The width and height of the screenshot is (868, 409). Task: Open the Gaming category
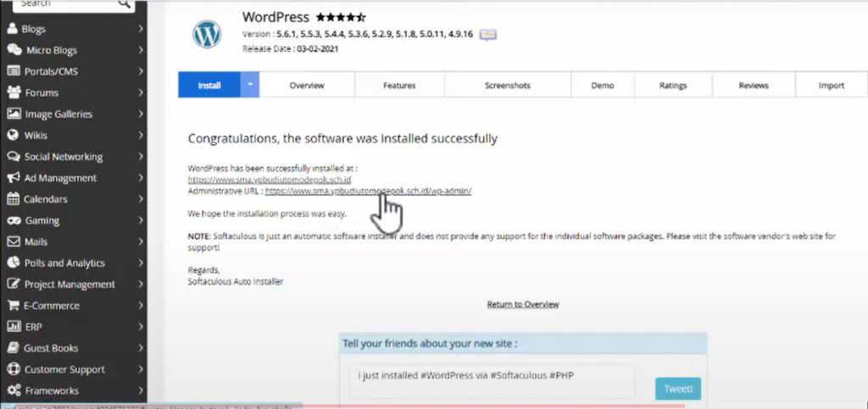pos(74,220)
